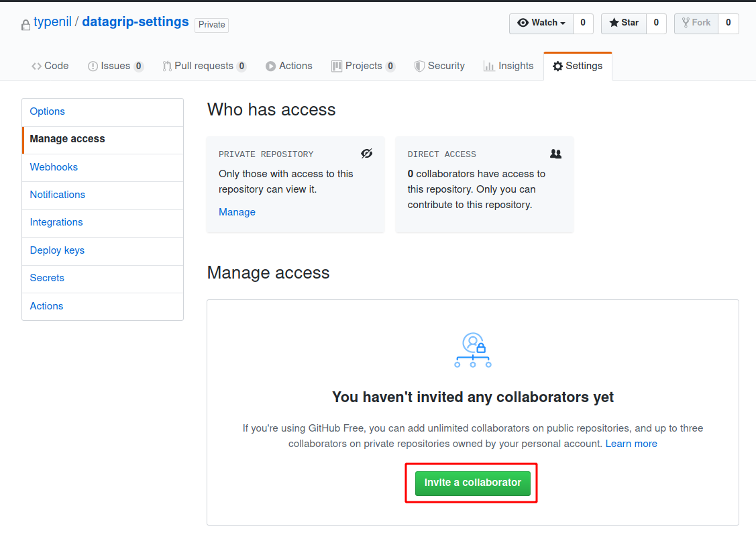Switch to the Code tab
The width and height of the screenshot is (756, 541).
[x=50, y=66]
